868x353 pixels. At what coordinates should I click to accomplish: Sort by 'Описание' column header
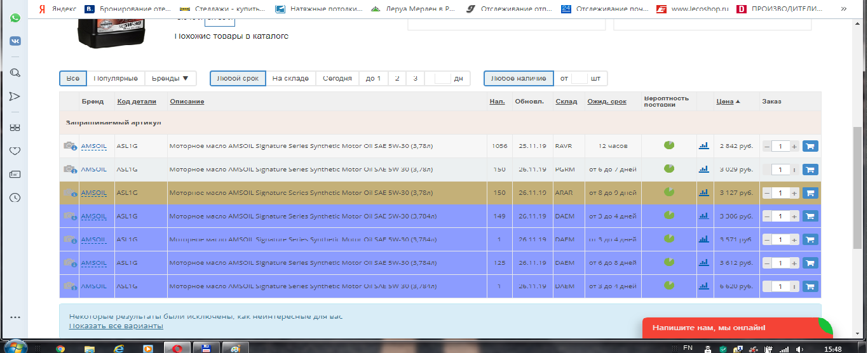(x=187, y=102)
